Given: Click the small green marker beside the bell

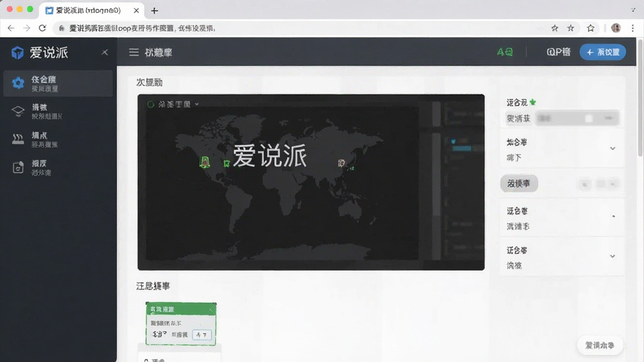Looking at the screenshot, I should click(x=226, y=163).
